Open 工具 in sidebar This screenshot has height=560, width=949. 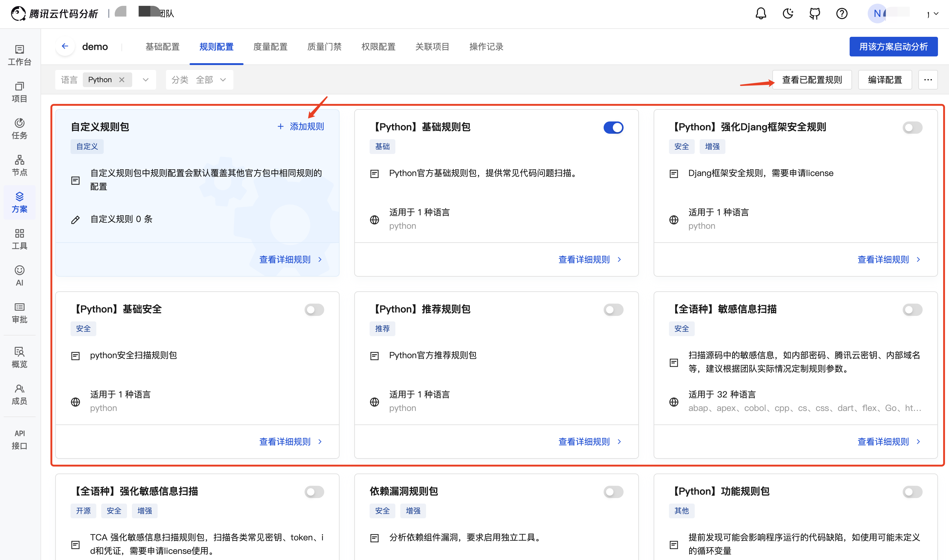20,239
